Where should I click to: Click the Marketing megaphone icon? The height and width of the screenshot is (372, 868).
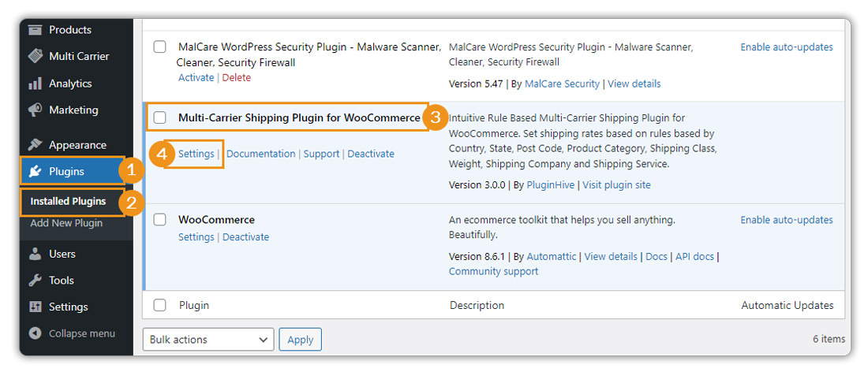click(35, 110)
